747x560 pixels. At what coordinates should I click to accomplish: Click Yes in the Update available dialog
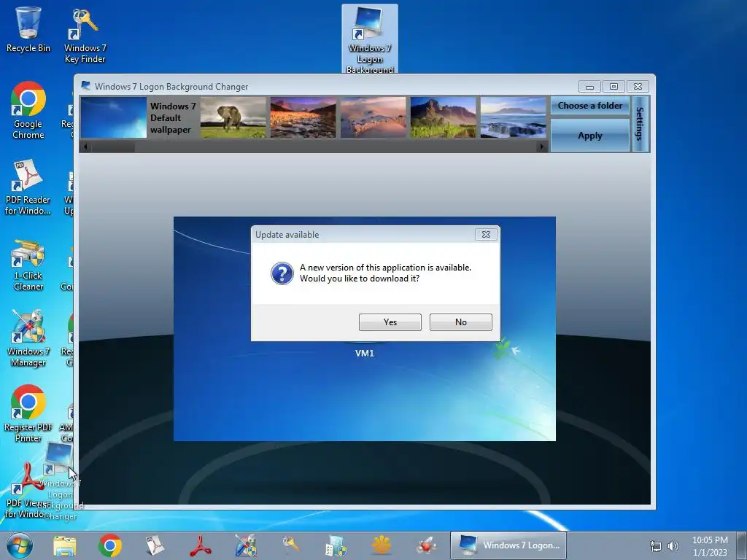pyautogui.click(x=390, y=322)
